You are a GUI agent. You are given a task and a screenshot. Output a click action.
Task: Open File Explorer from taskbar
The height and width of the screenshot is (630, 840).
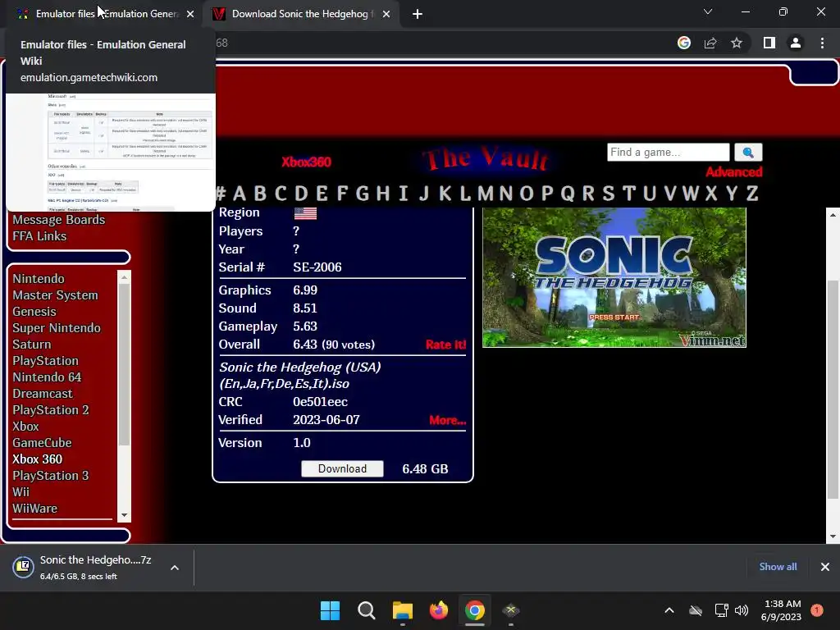[x=402, y=610]
